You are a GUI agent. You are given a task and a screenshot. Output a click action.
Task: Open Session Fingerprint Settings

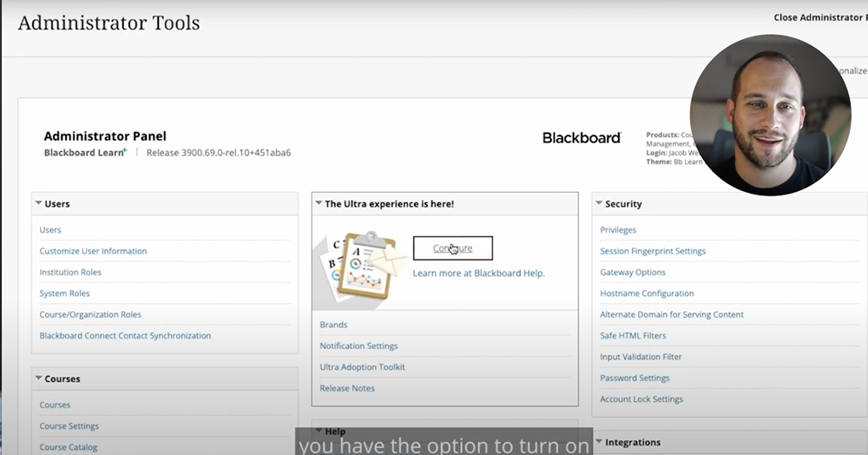tap(653, 251)
